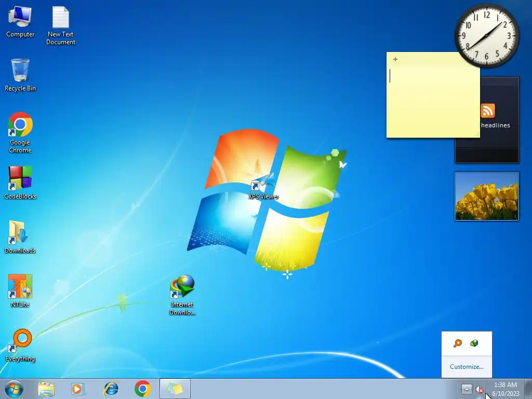Select the Computer desktop icon
The image size is (532, 399).
pos(20,22)
